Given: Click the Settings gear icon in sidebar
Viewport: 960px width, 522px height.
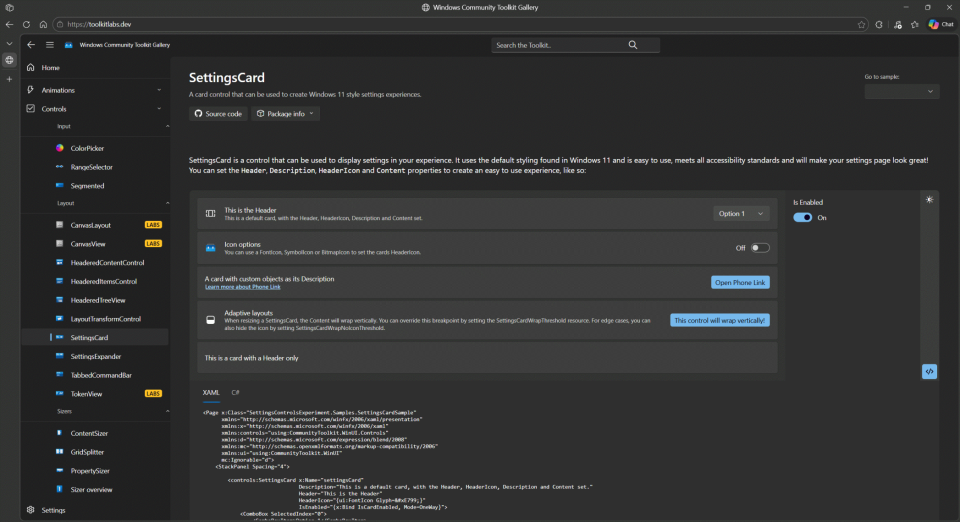Looking at the screenshot, I should point(31,510).
